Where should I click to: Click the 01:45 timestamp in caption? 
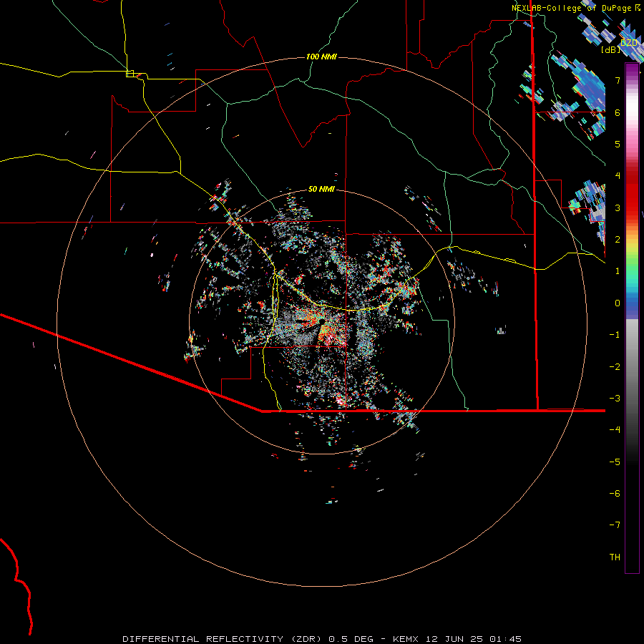(x=505, y=639)
